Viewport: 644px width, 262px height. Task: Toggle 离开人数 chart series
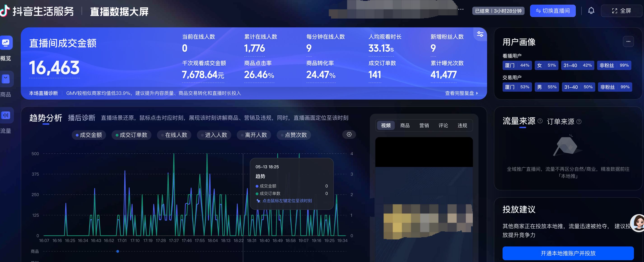click(254, 135)
